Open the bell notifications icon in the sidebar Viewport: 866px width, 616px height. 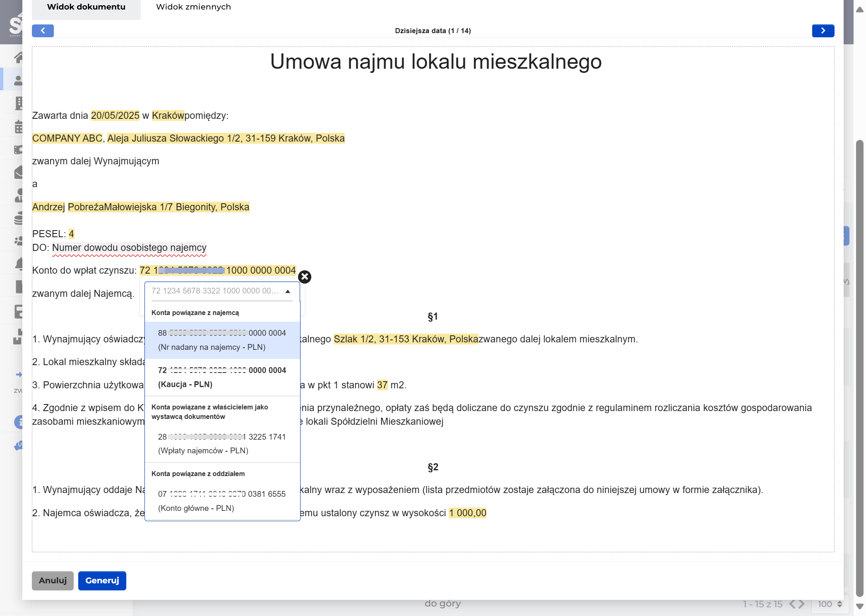19,264
